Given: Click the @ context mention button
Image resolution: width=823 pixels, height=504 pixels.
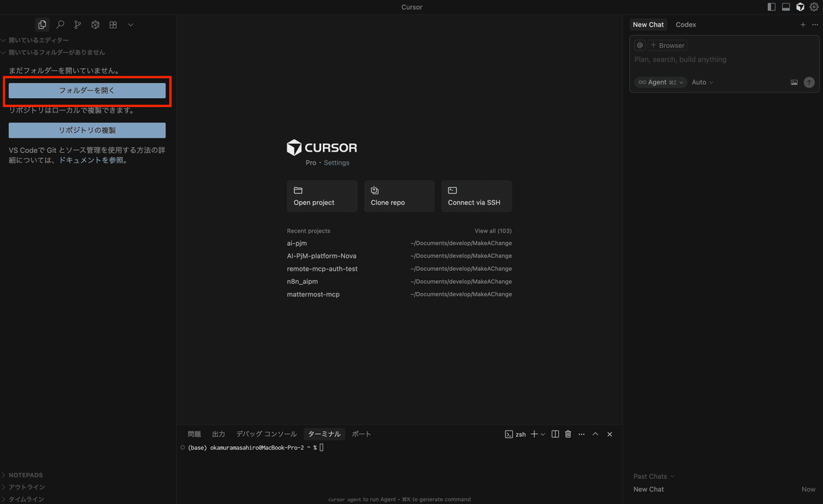Looking at the screenshot, I should (x=640, y=45).
